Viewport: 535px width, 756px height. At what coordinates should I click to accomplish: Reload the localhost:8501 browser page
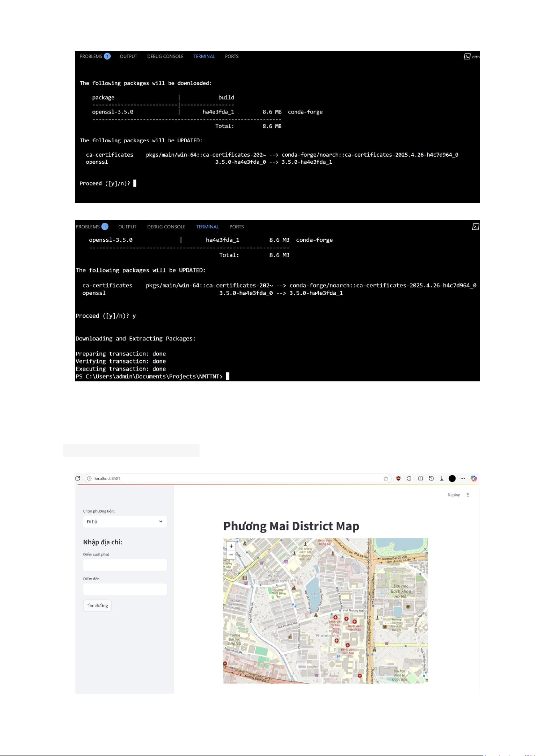(x=78, y=478)
